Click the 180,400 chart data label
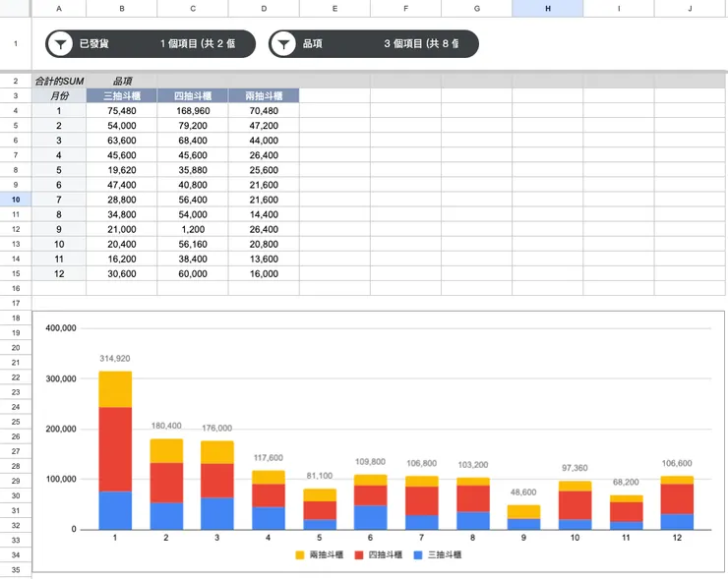The width and height of the screenshot is (728, 579). 166,426
